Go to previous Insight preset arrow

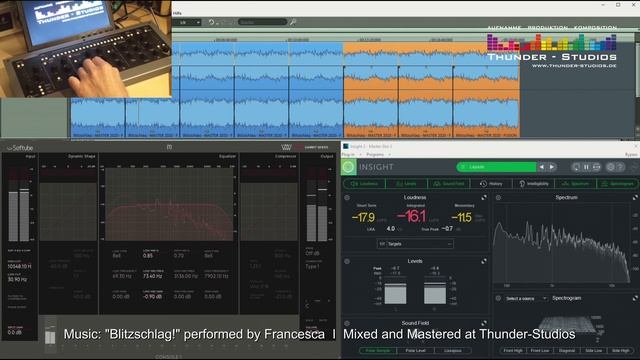542,167
